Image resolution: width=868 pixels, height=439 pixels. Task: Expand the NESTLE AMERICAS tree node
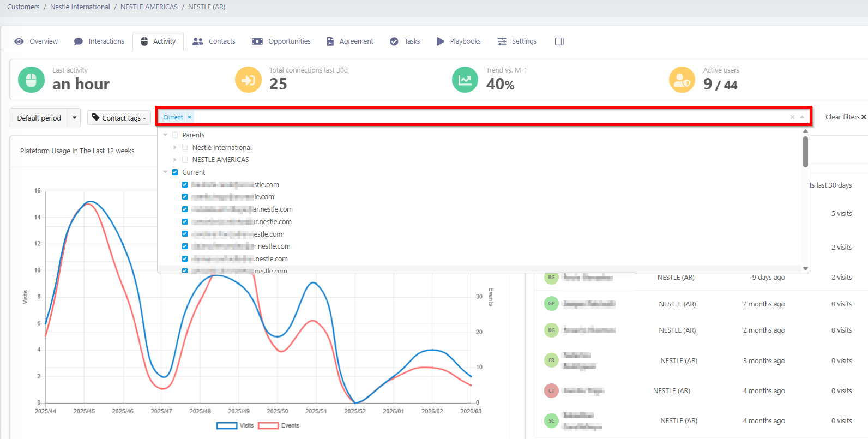coord(175,160)
